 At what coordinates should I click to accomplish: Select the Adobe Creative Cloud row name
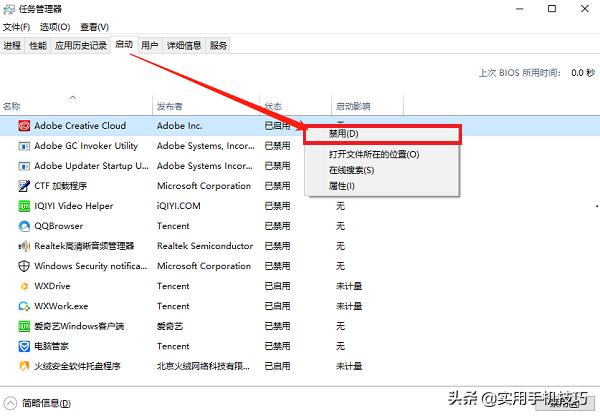coord(80,126)
